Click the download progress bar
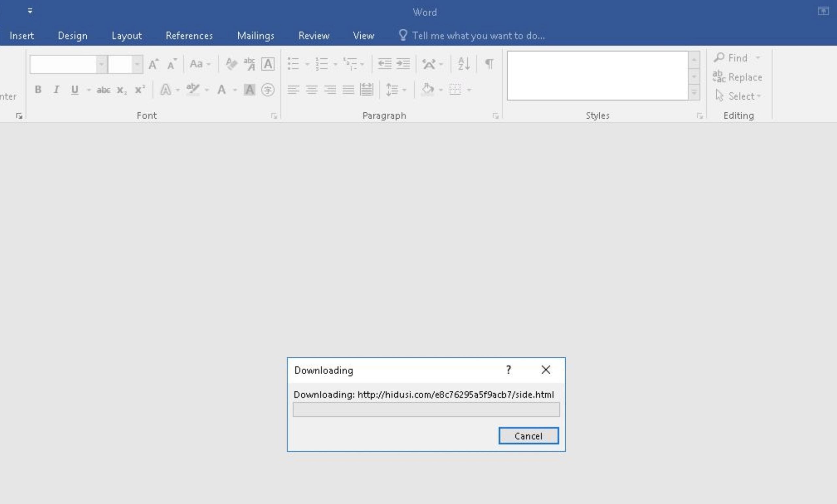Viewport: 837px width, 504px height. click(x=426, y=410)
